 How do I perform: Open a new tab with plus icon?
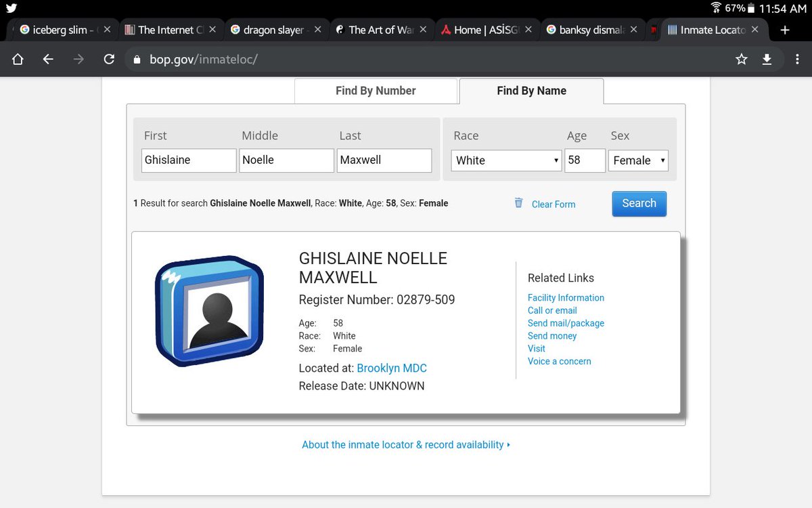coord(785,30)
